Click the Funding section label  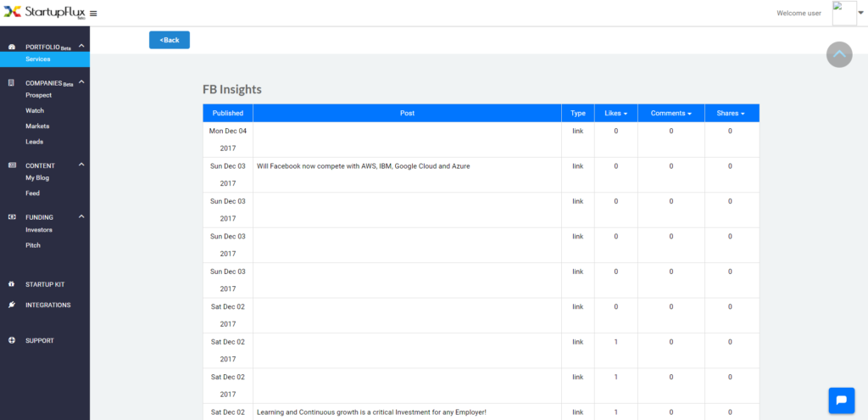point(39,217)
